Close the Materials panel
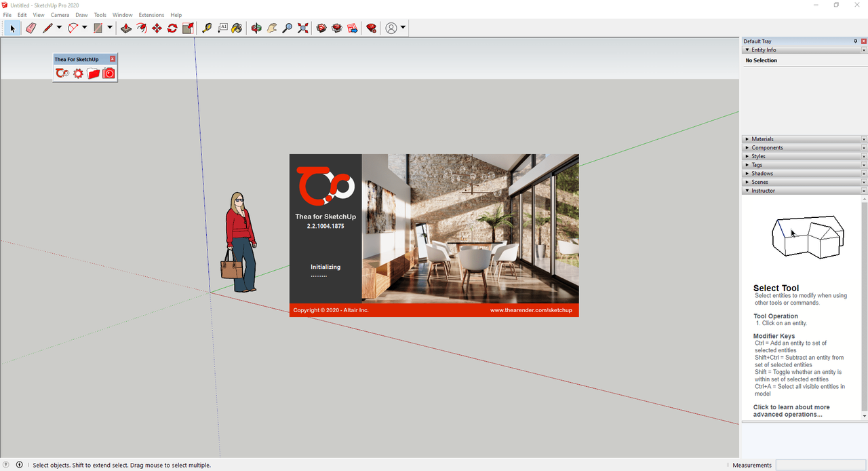The image size is (868, 471). (x=863, y=139)
